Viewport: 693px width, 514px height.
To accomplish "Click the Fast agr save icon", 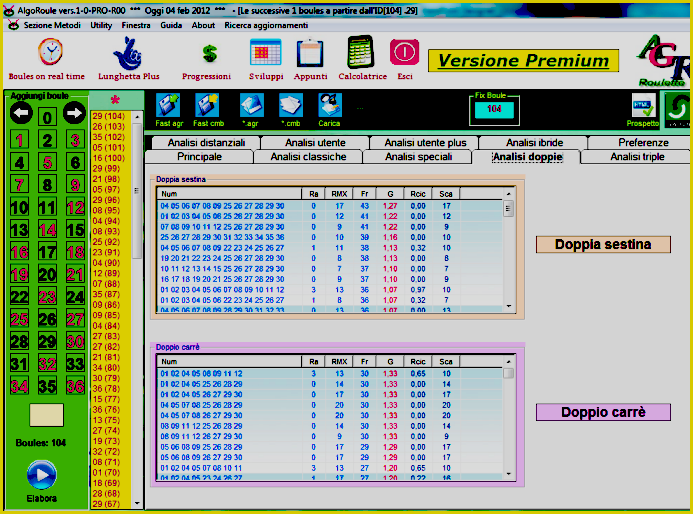I will (x=168, y=105).
